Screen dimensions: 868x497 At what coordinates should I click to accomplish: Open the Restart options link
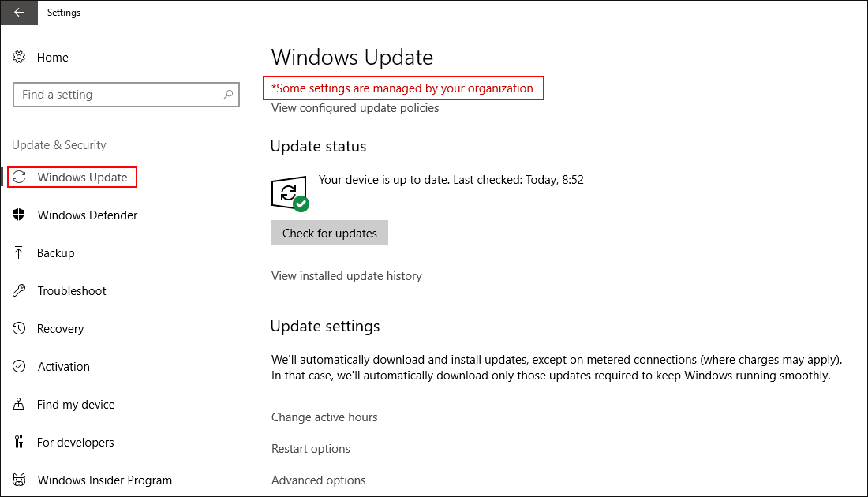(311, 449)
